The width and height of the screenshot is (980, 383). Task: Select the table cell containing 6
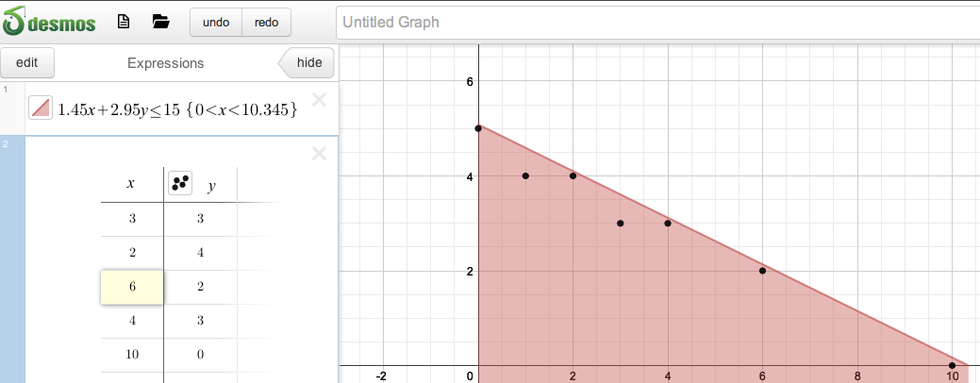click(132, 288)
